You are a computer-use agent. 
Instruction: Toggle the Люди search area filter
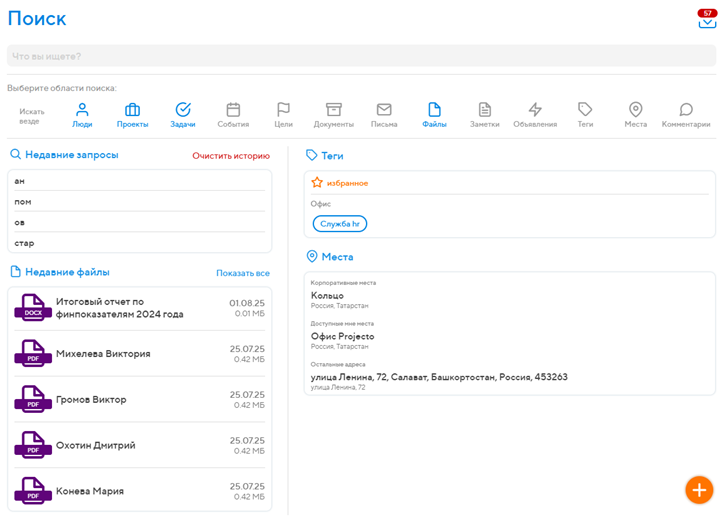tap(82, 115)
